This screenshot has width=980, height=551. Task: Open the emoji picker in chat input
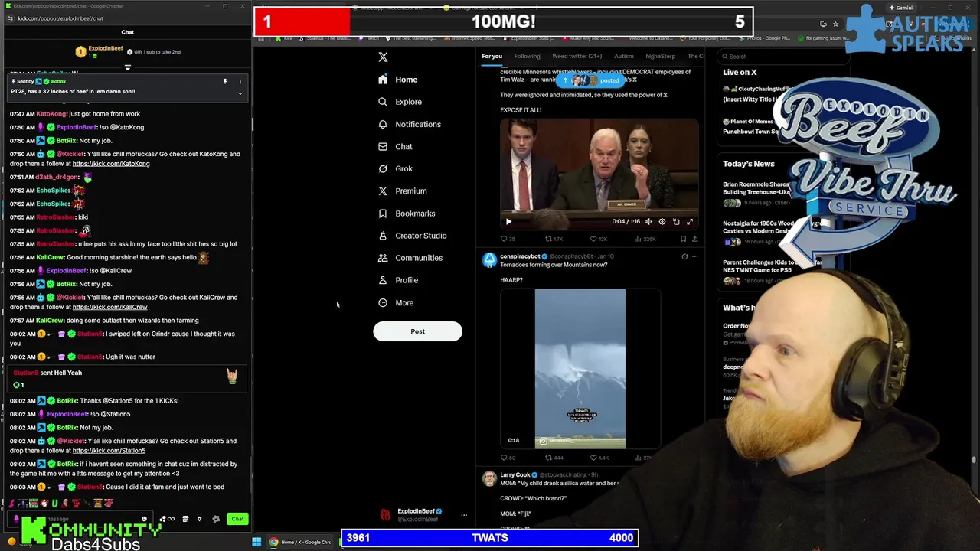[x=144, y=519]
